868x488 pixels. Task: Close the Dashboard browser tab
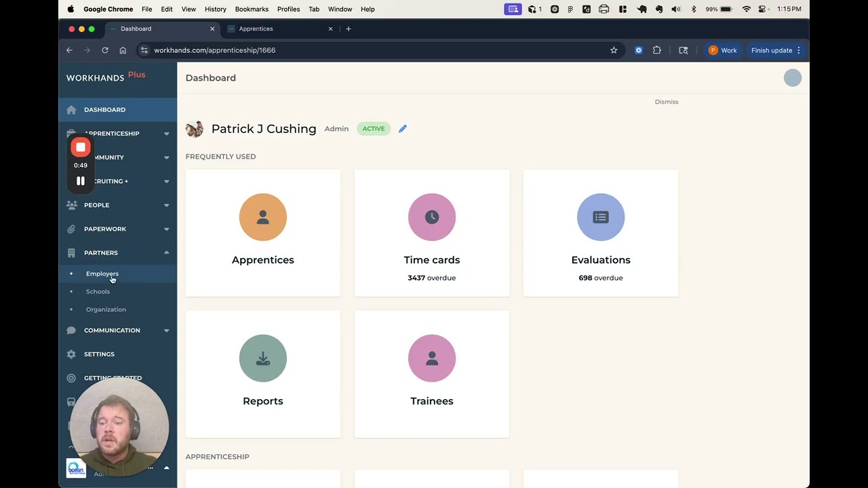tap(212, 28)
